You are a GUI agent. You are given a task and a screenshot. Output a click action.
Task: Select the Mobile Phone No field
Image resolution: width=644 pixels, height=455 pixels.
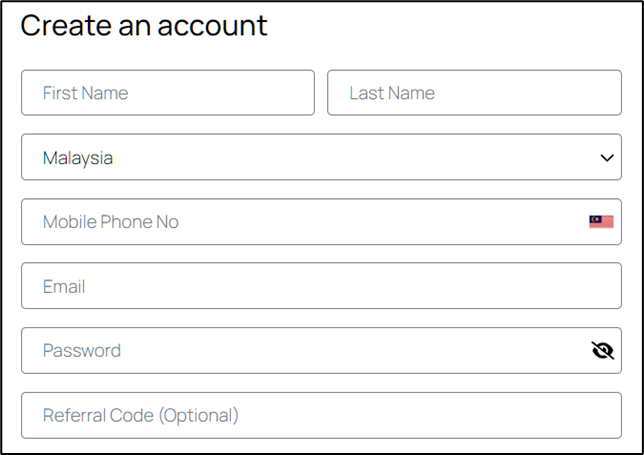[x=300, y=222]
